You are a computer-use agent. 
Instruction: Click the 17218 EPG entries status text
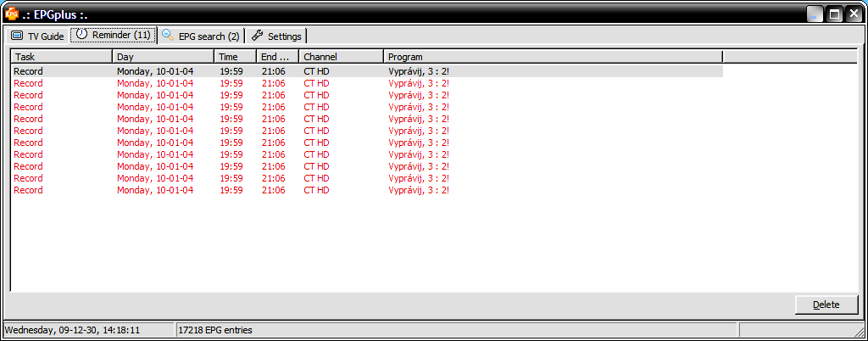(215, 331)
